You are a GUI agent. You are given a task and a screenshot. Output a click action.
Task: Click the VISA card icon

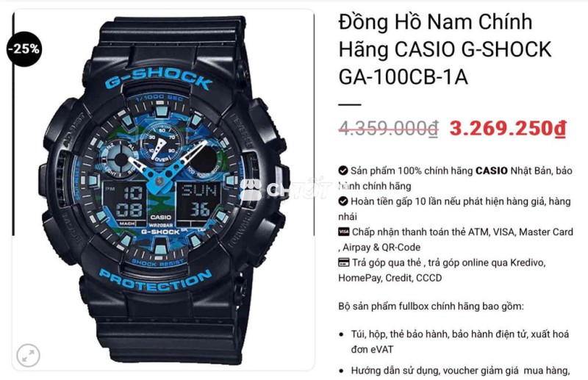pyautogui.click(x=343, y=232)
